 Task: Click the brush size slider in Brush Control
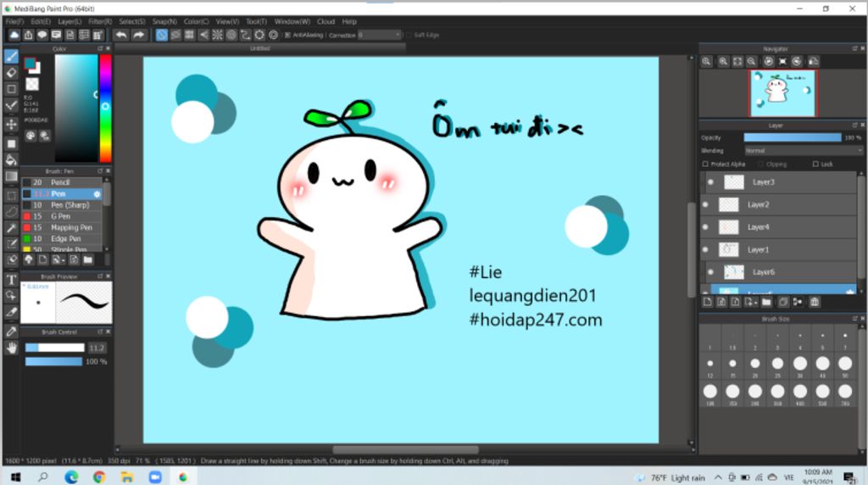click(55, 348)
